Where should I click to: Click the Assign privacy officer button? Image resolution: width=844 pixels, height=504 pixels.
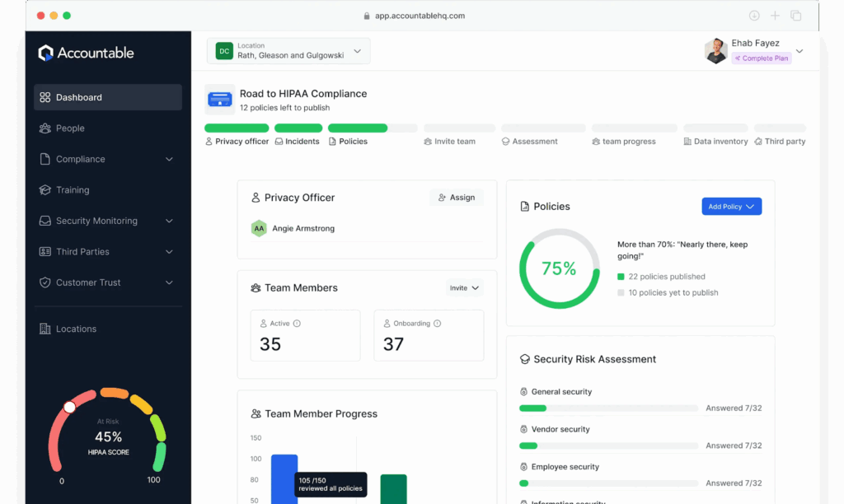coord(457,198)
